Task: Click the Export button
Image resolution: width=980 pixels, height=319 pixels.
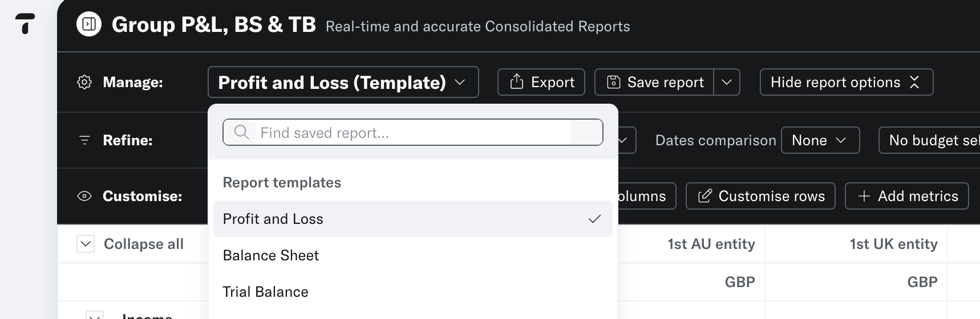Action: coord(541,83)
